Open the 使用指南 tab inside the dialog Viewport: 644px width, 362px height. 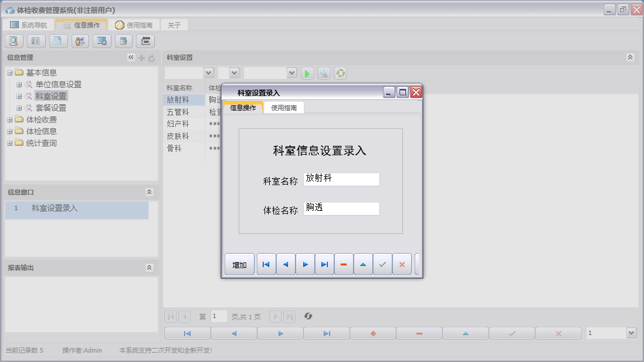click(284, 108)
